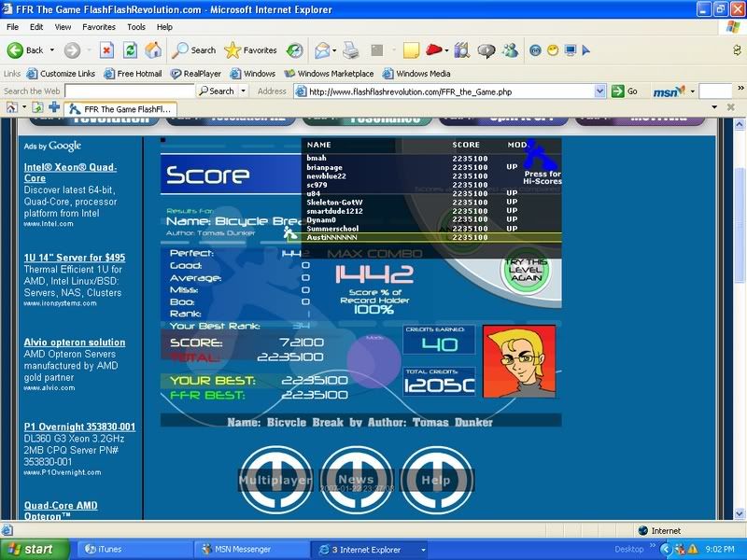Click the Free Hotmail links bar shortcut
747x560 pixels.
pos(133,74)
